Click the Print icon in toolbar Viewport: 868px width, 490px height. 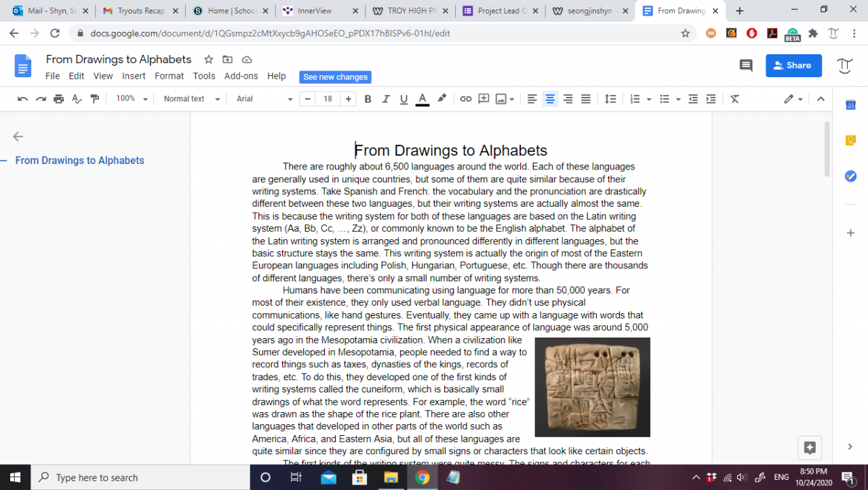pos(59,99)
